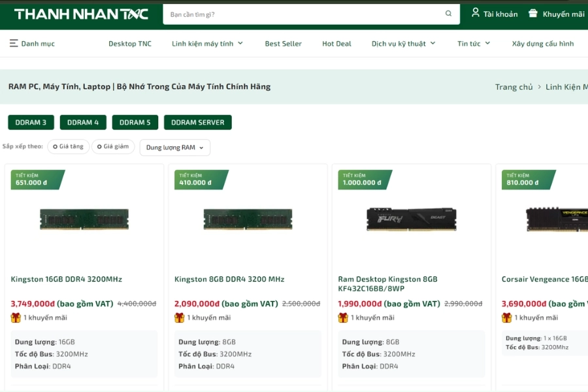This screenshot has height=392, width=588.
Task: Click the Thanh Nhan TNC logo
Action: tap(81, 14)
